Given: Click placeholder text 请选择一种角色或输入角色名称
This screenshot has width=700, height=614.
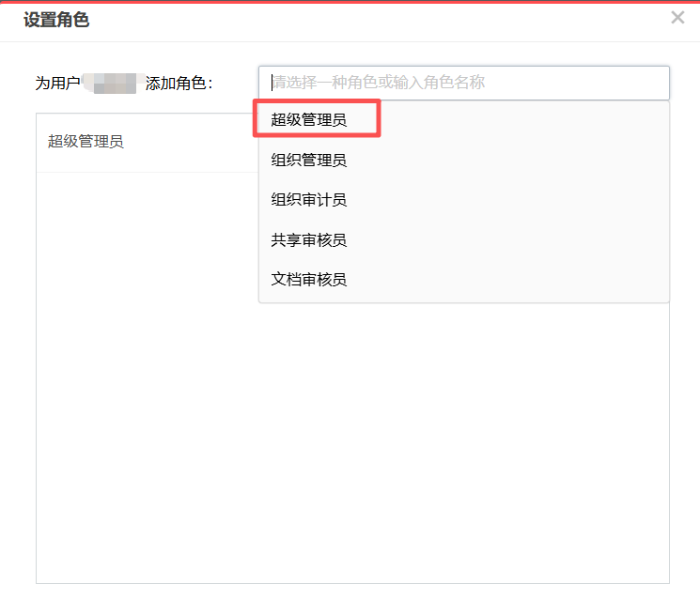Looking at the screenshot, I should 379,82.
